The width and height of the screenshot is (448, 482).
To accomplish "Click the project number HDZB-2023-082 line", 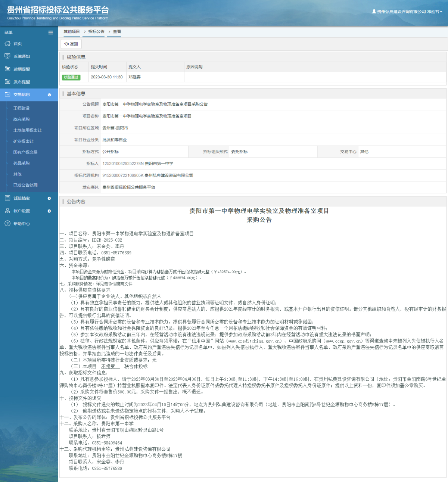I will 91,240.
